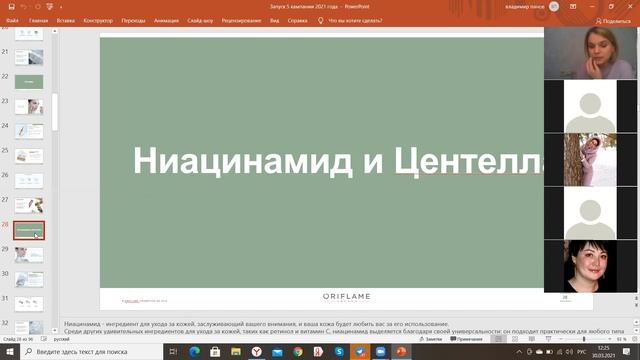Open File Explorer from taskbar
Screen dimensions: 640x360
click(236, 351)
